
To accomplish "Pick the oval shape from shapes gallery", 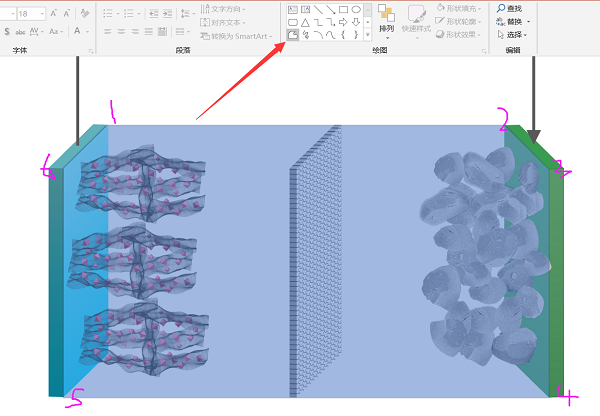I will point(356,9).
